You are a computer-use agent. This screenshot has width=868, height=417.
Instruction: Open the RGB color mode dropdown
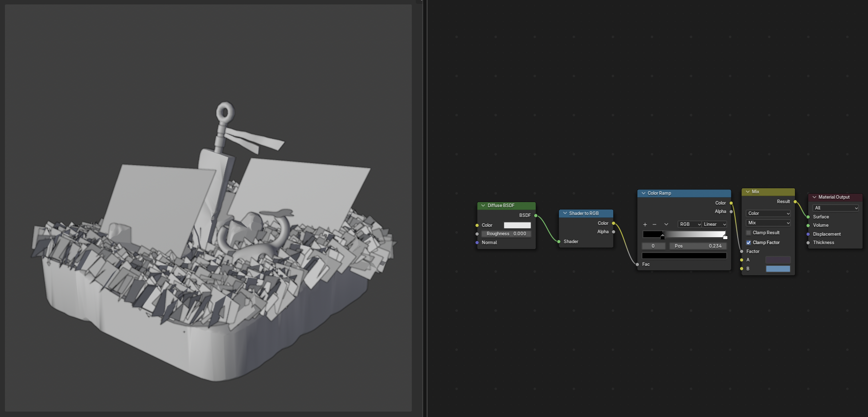[690, 224]
